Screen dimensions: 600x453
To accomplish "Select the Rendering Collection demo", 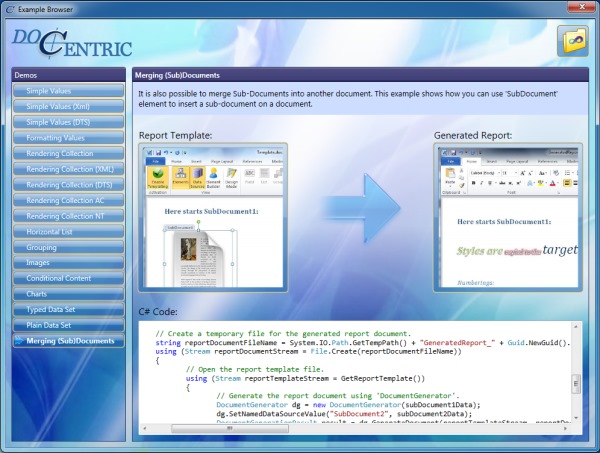I will point(68,153).
